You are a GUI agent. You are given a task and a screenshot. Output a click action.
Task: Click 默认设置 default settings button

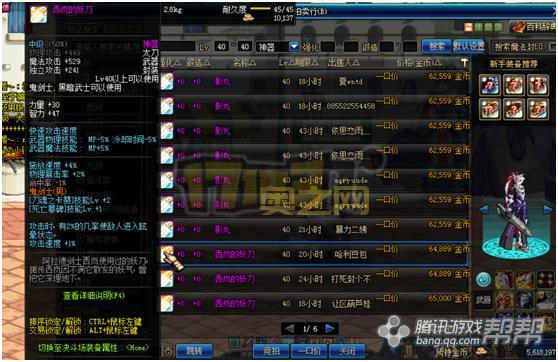469,47
